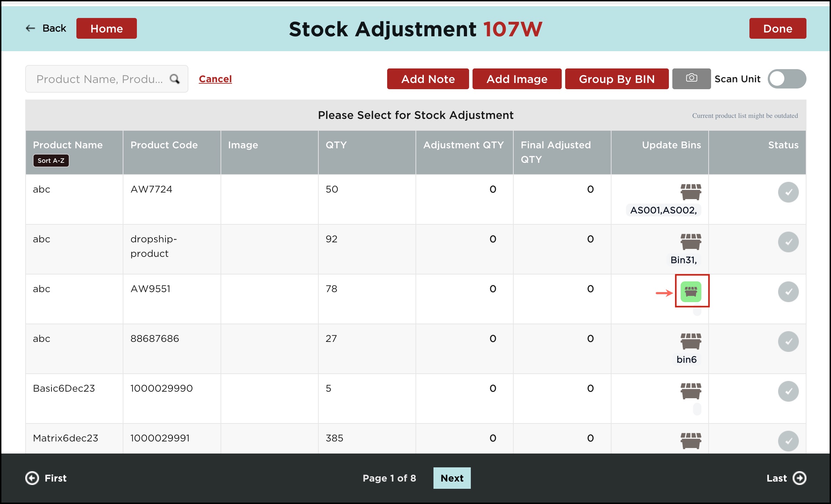The height and width of the screenshot is (504, 831).
Task: Select status checkmark for Basic6Dec23 row
Action: (x=788, y=391)
